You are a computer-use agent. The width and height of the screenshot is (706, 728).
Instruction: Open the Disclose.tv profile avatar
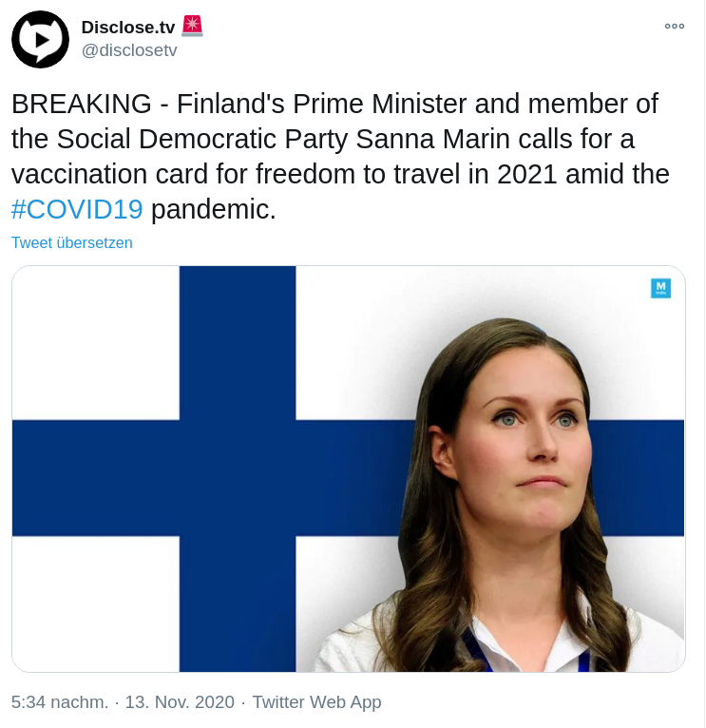40,40
